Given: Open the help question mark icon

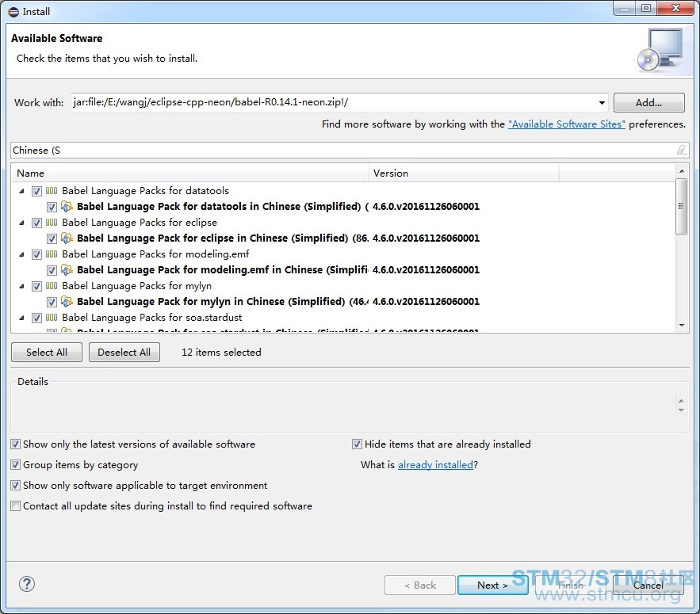Looking at the screenshot, I should 27,584.
